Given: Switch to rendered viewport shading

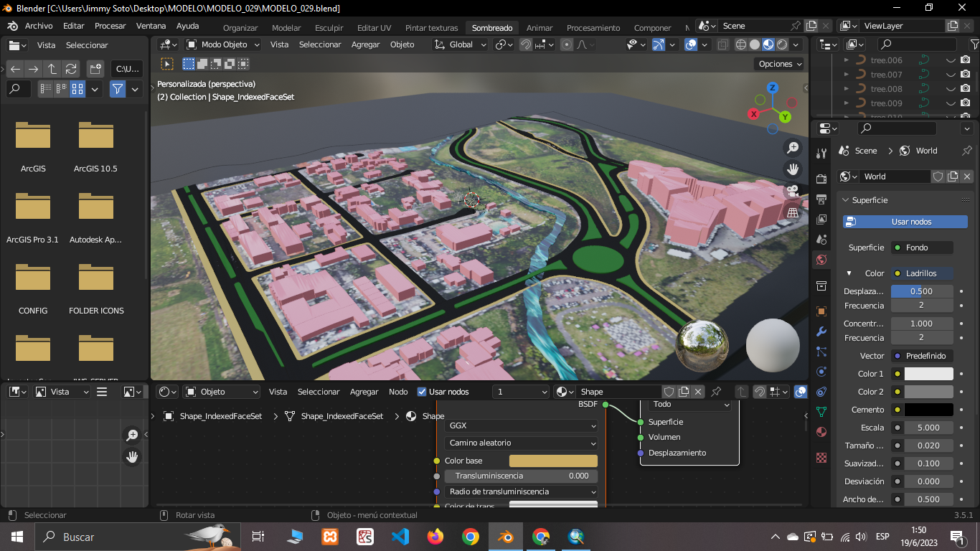Looking at the screenshot, I should point(782,44).
